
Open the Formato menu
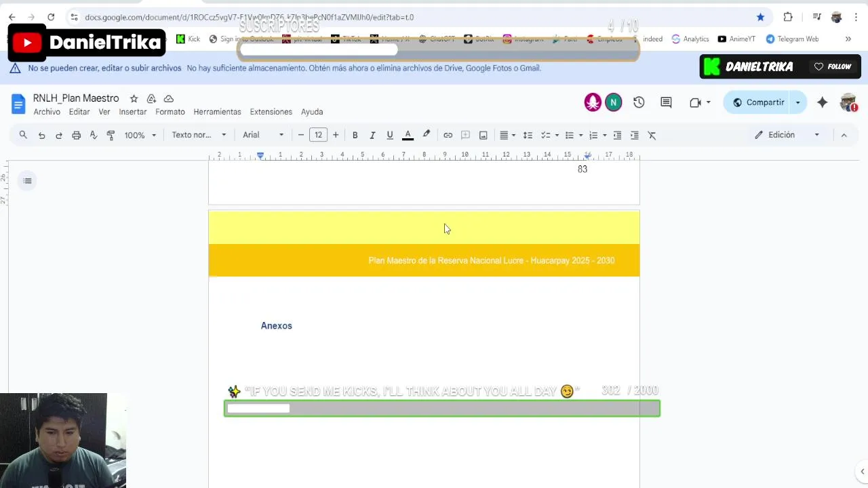click(170, 112)
